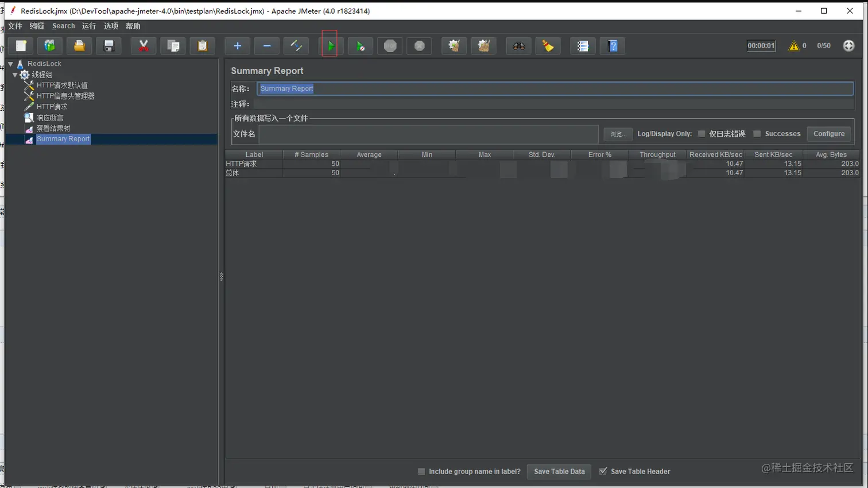Open Search with the binoculars icon
The image size is (868, 488).
pyautogui.click(x=518, y=46)
